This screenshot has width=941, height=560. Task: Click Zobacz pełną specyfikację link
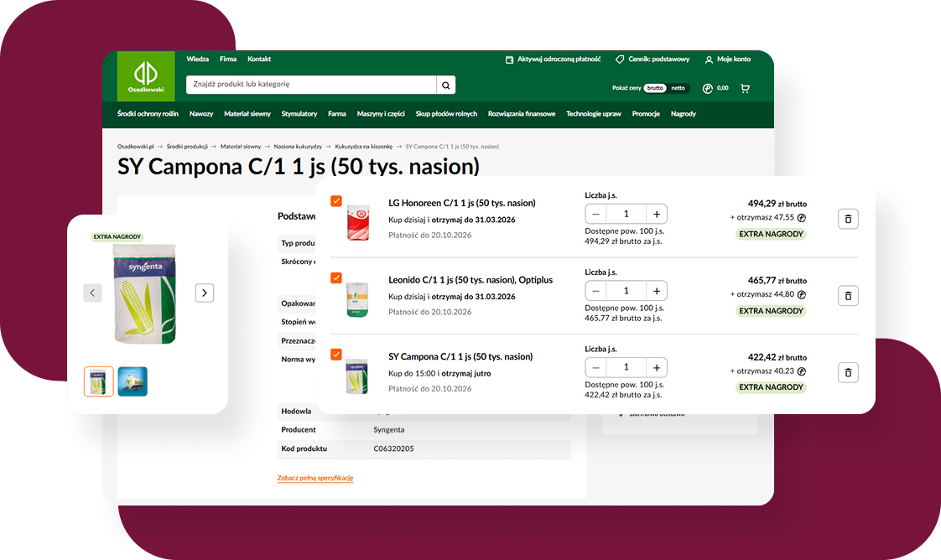point(315,478)
